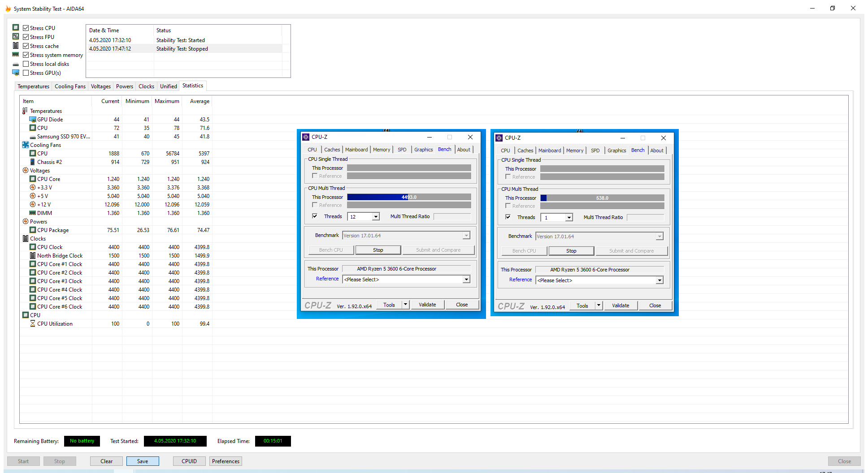Switch to the Cooling Fans tab
This screenshot has height=473, width=868.
70,86
